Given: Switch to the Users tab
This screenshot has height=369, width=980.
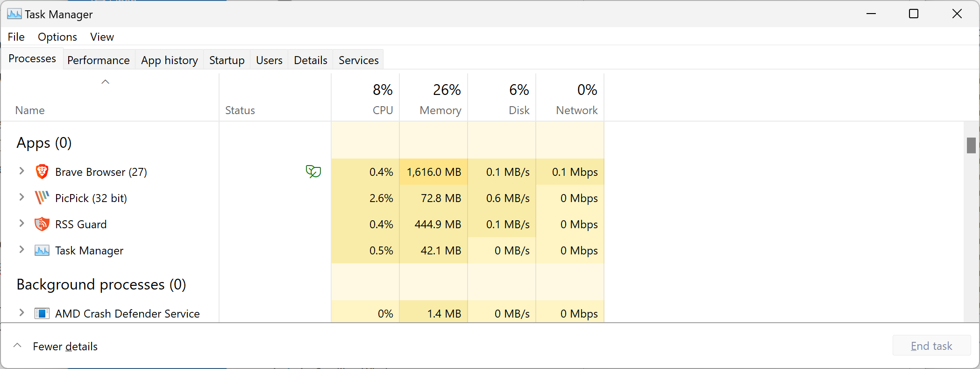Looking at the screenshot, I should (270, 60).
